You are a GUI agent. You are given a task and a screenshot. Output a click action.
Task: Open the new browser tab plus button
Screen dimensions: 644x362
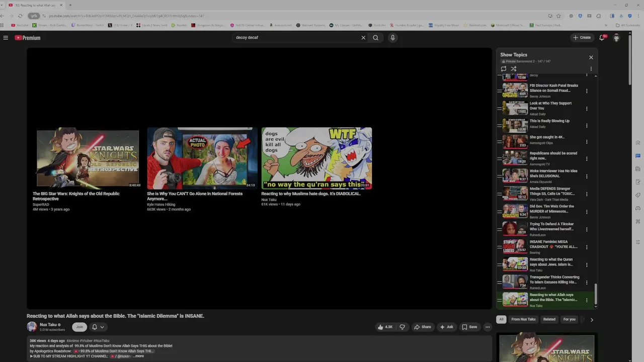(x=70, y=5)
